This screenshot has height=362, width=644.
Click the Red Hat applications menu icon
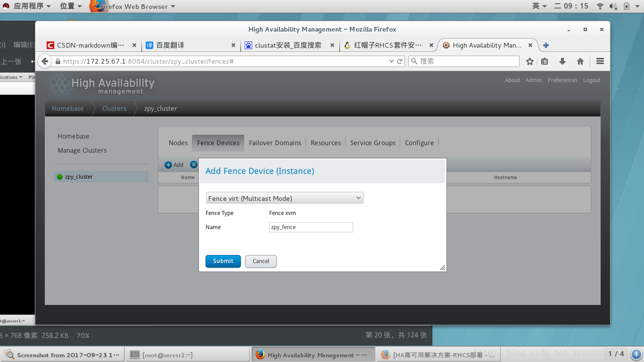(7, 6)
